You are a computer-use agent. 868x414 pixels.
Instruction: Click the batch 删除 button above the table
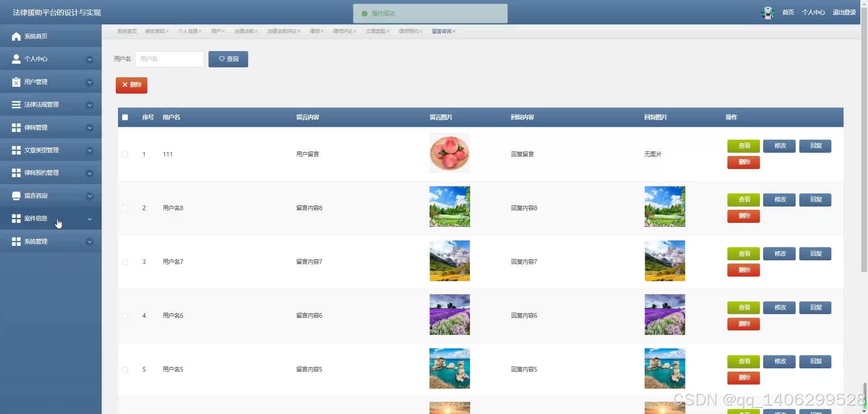coord(132,85)
